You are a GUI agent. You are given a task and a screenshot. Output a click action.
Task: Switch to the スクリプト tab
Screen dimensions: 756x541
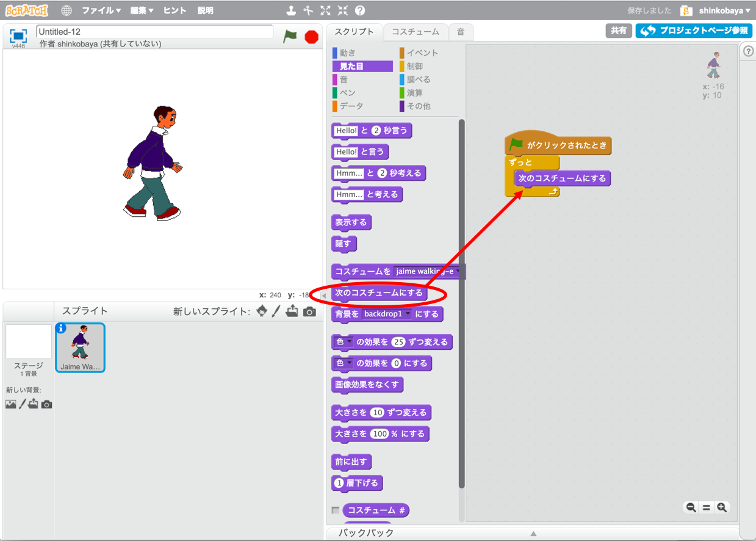(354, 32)
